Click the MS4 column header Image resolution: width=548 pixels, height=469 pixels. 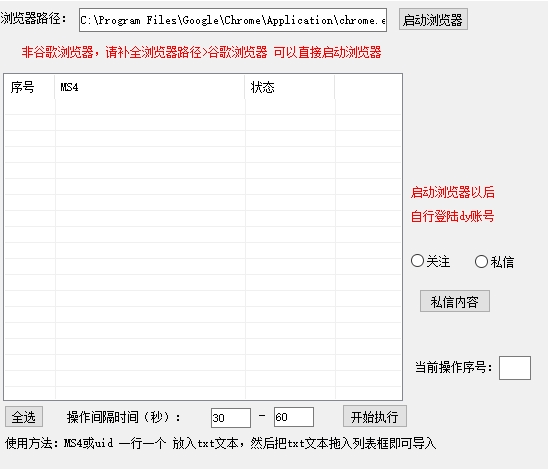click(x=150, y=87)
